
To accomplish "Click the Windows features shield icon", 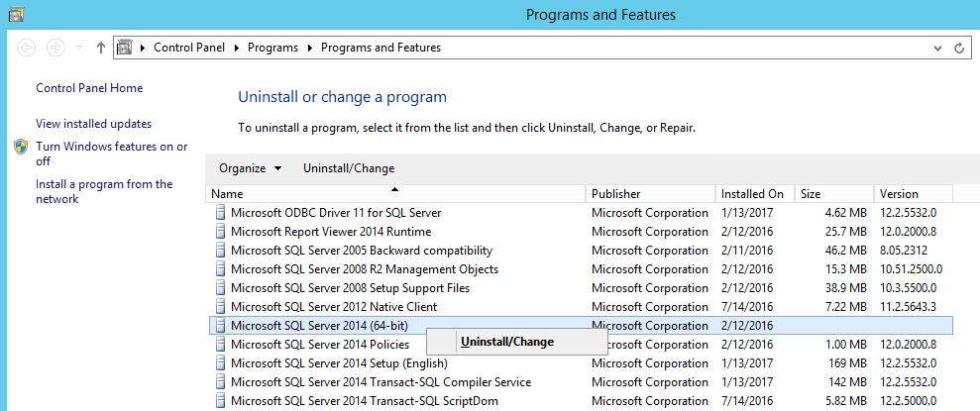I will pyautogui.click(x=21, y=147).
